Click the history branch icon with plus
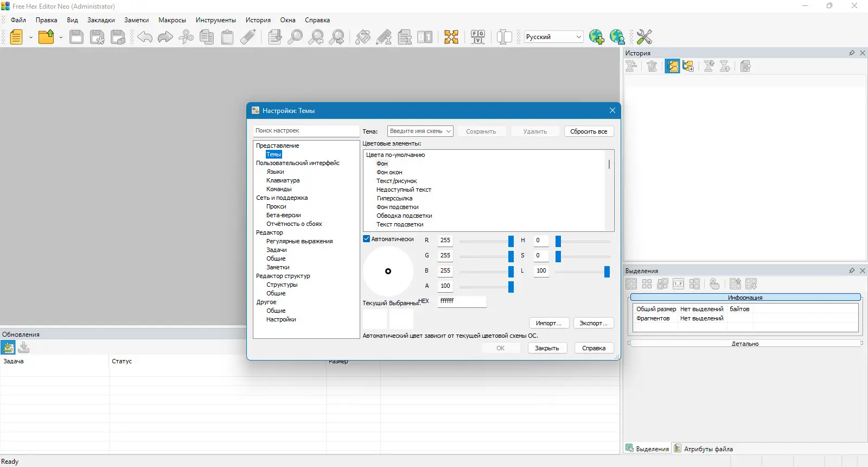Viewport: 868px width, 467px height. 688,66
